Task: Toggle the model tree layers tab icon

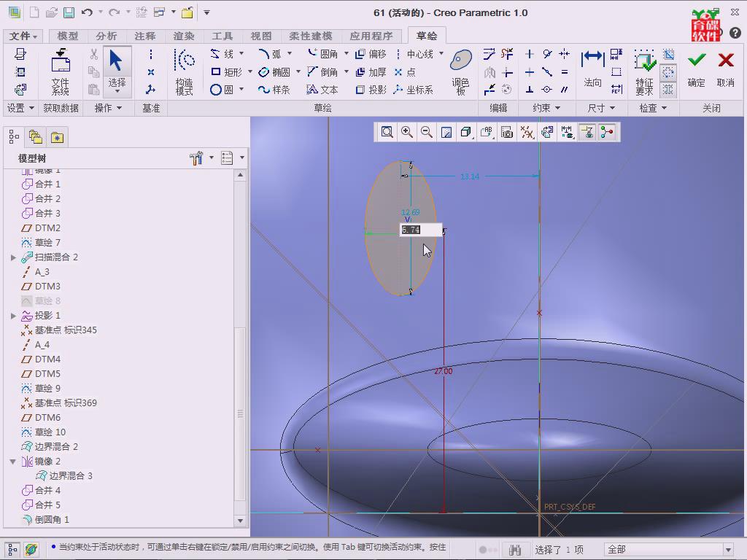Action: coord(36,138)
